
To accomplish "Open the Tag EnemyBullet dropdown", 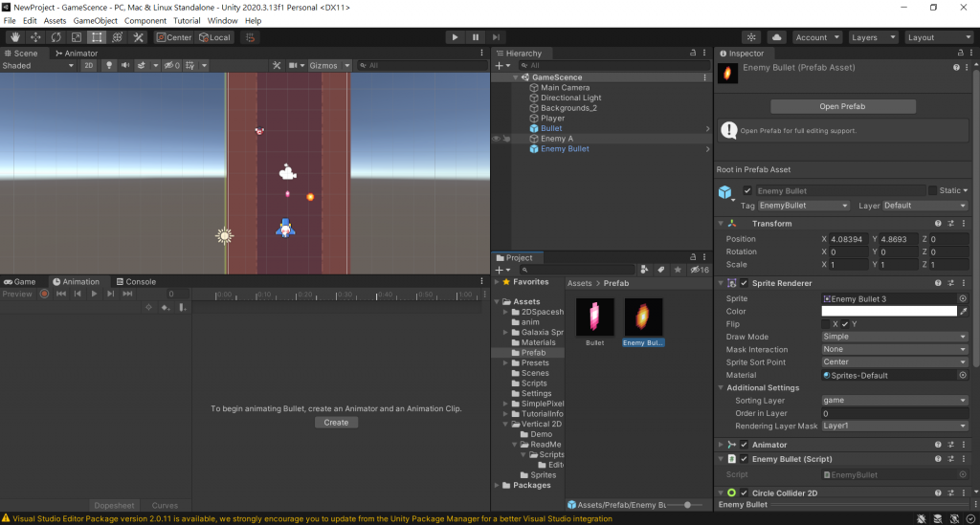I will click(804, 206).
